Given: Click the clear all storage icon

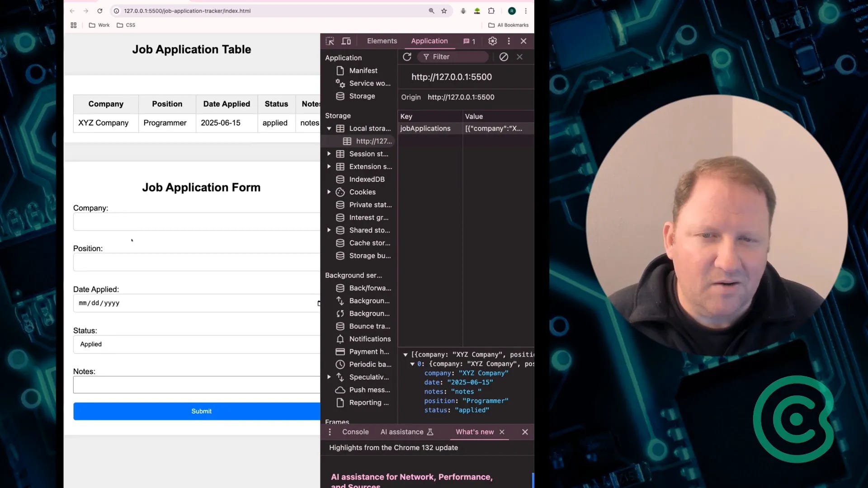Looking at the screenshot, I should click(504, 57).
